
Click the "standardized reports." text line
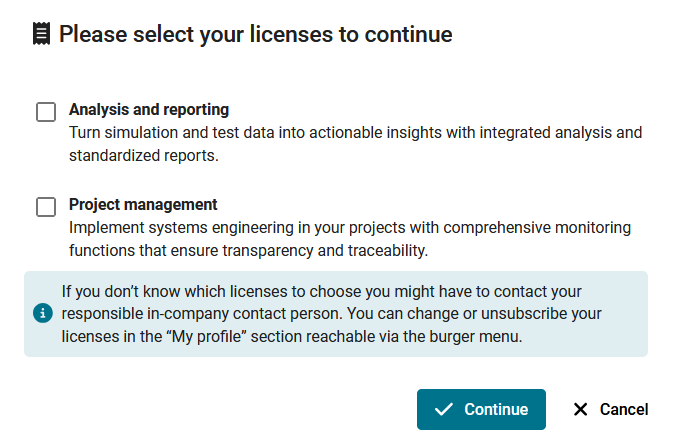click(x=143, y=155)
